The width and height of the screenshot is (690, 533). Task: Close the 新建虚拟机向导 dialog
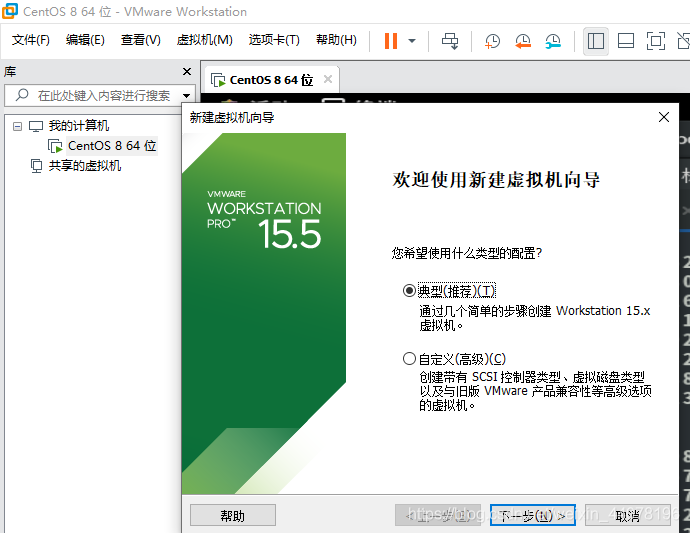(664, 117)
